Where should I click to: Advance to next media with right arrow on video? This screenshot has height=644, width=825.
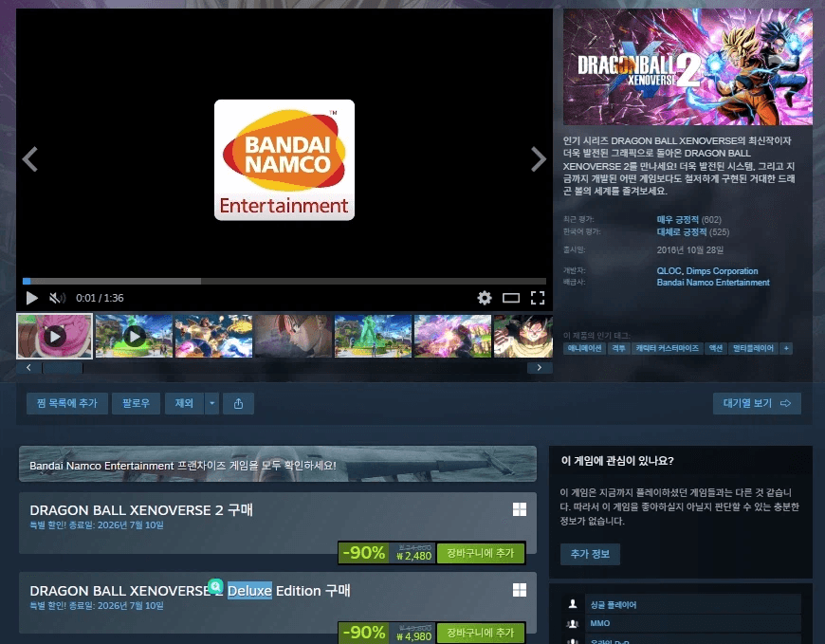point(539,159)
